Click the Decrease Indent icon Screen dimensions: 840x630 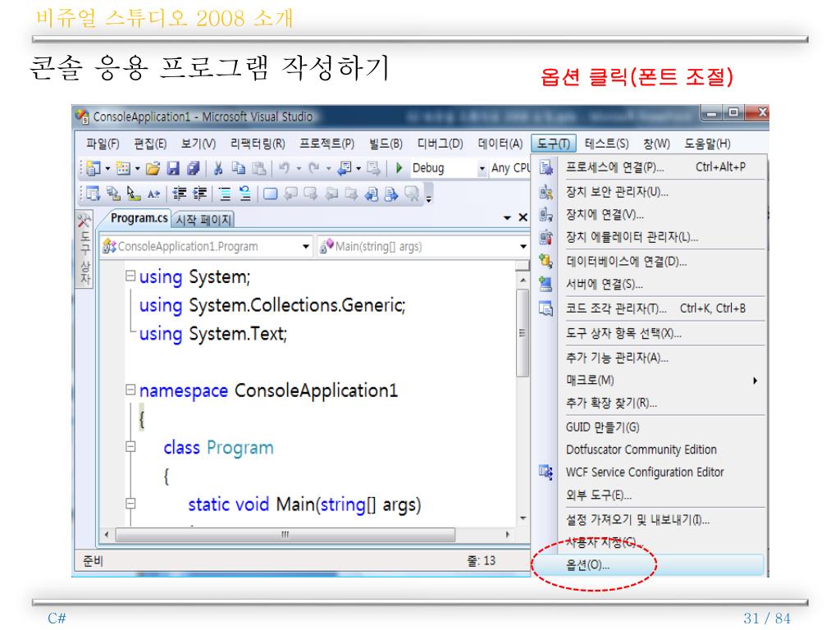(180, 193)
